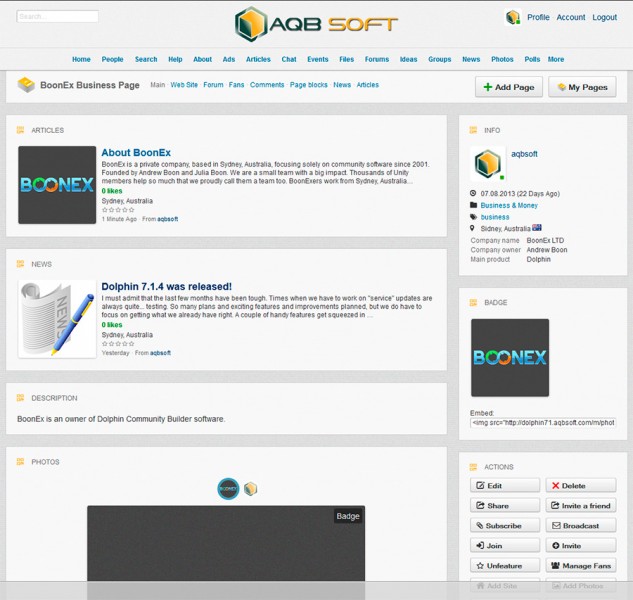Click the Unfeature action button
Viewport: 633px width, 600px height.
(505, 566)
